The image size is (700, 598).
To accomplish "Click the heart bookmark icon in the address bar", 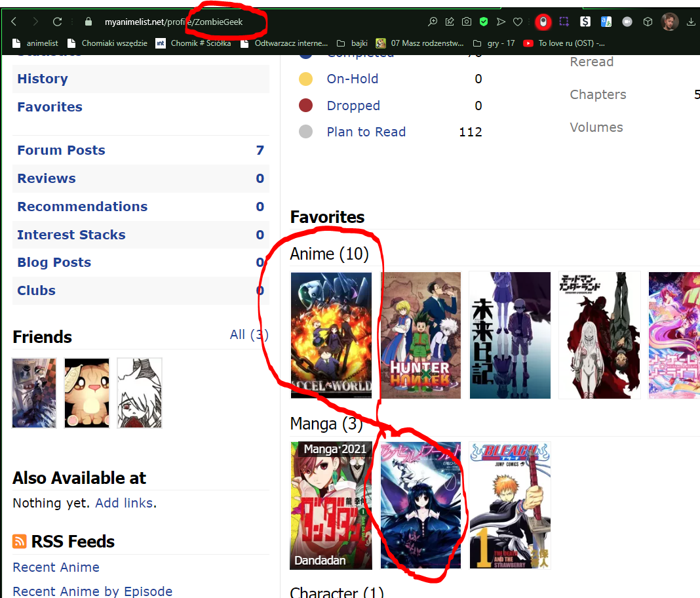I will (518, 22).
